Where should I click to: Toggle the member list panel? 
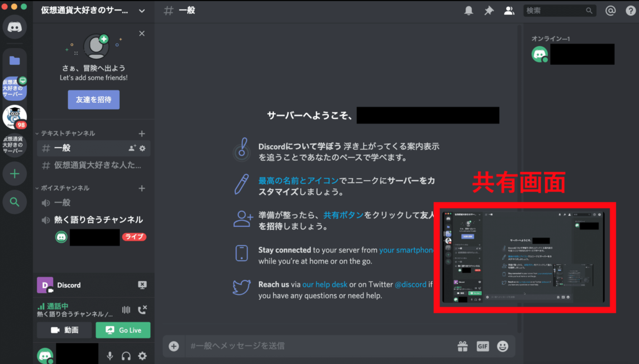pos(509,10)
